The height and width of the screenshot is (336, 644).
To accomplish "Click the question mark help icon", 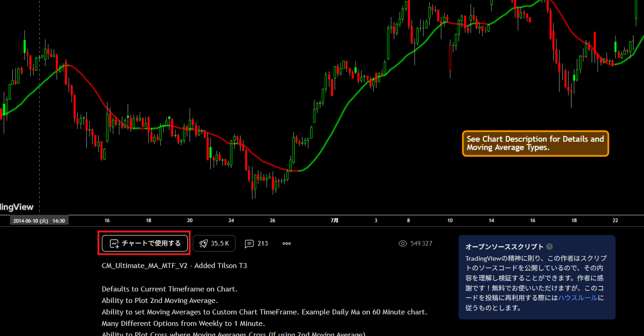I will (x=549, y=246).
